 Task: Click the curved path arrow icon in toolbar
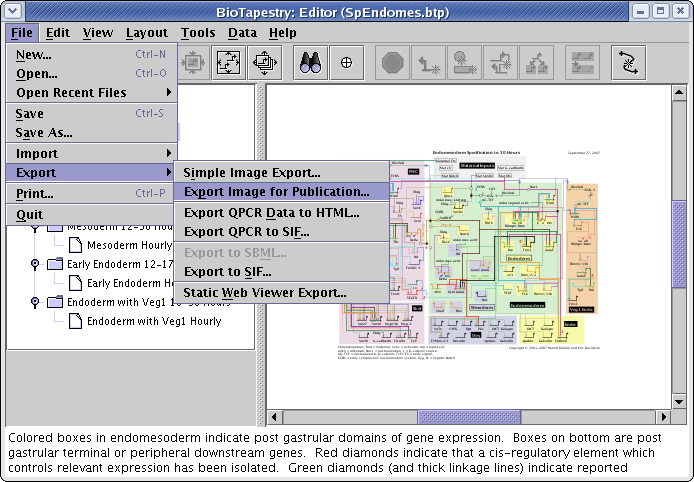pyautogui.click(x=628, y=62)
